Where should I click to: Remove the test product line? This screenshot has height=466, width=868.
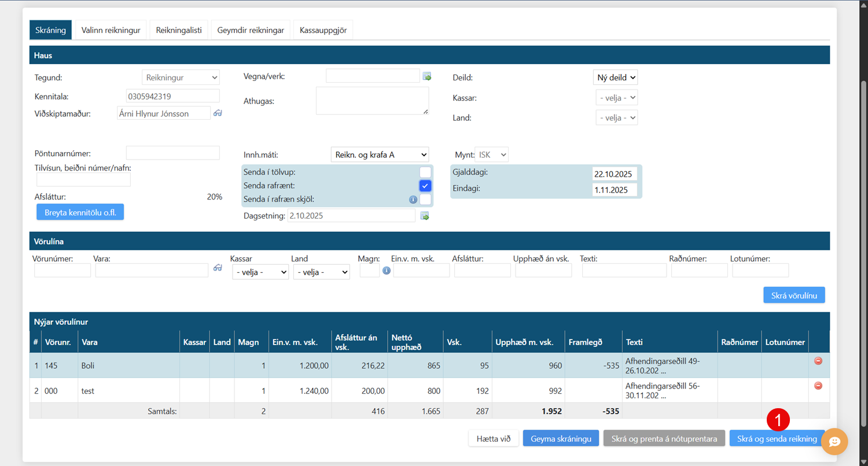pyautogui.click(x=818, y=386)
